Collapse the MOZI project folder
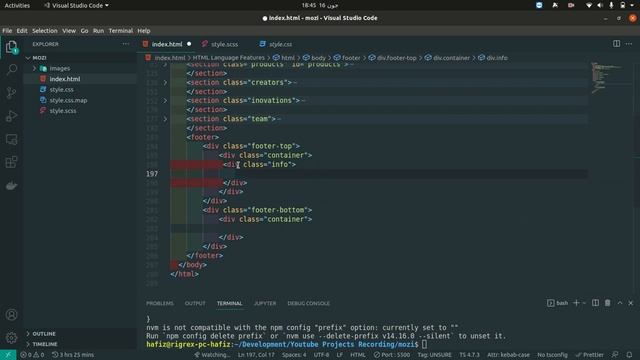The width and height of the screenshot is (640, 360). pyautogui.click(x=28, y=58)
